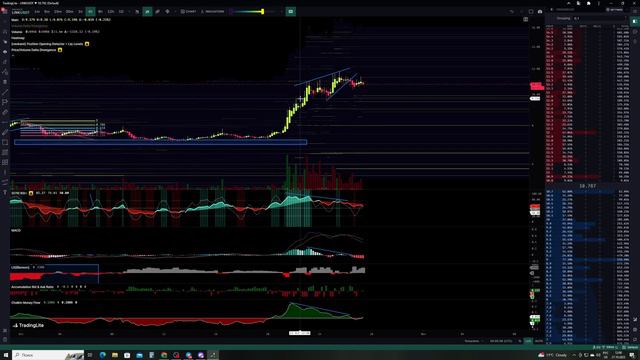
Task: Select the rectangle drawing tool
Action: 5,142
